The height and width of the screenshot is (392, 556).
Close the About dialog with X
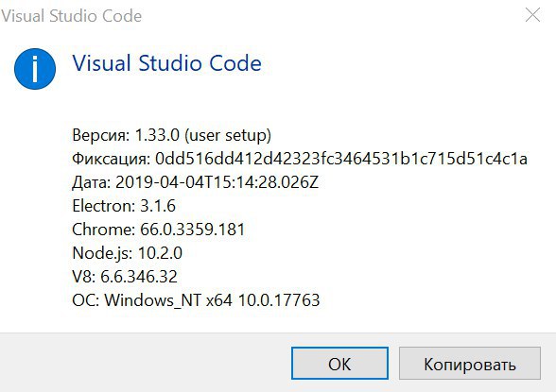pyautogui.click(x=532, y=15)
